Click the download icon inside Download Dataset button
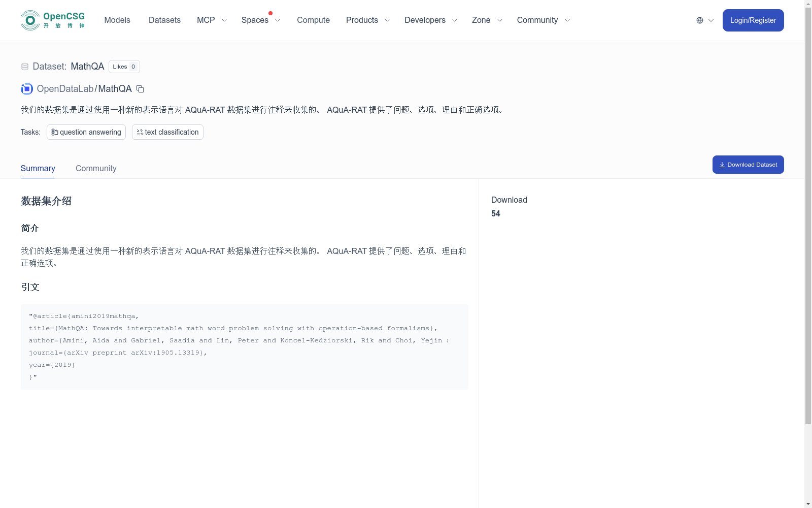The image size is (812, 508). (722, 164)
